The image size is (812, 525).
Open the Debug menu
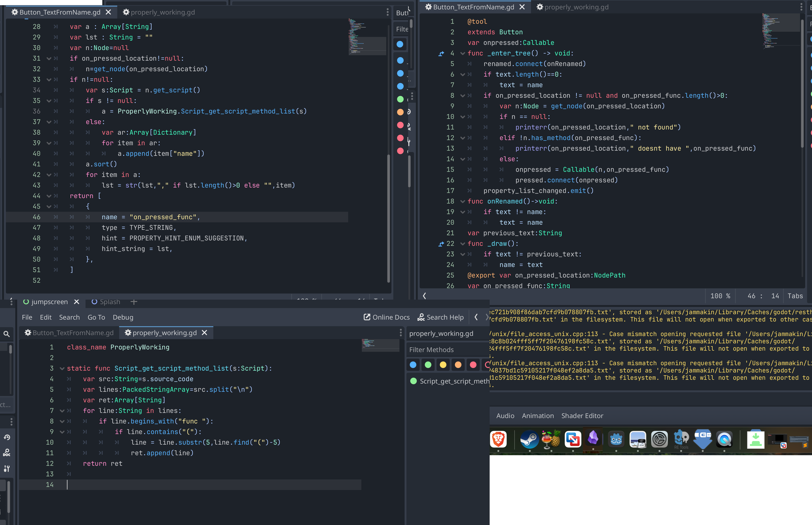[123, 317]
